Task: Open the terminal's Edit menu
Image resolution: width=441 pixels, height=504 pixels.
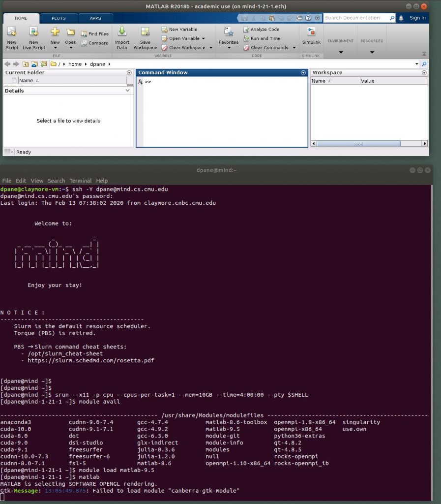Action: 21,181
